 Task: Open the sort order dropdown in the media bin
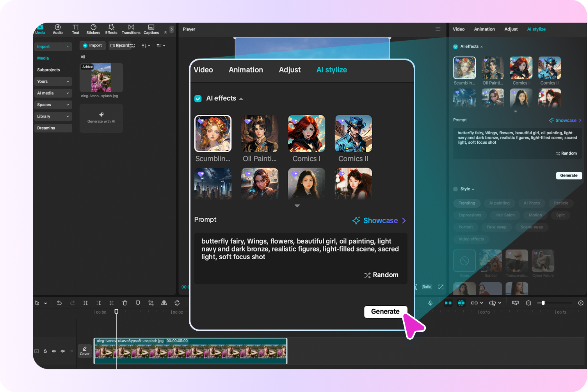(146, 46)
